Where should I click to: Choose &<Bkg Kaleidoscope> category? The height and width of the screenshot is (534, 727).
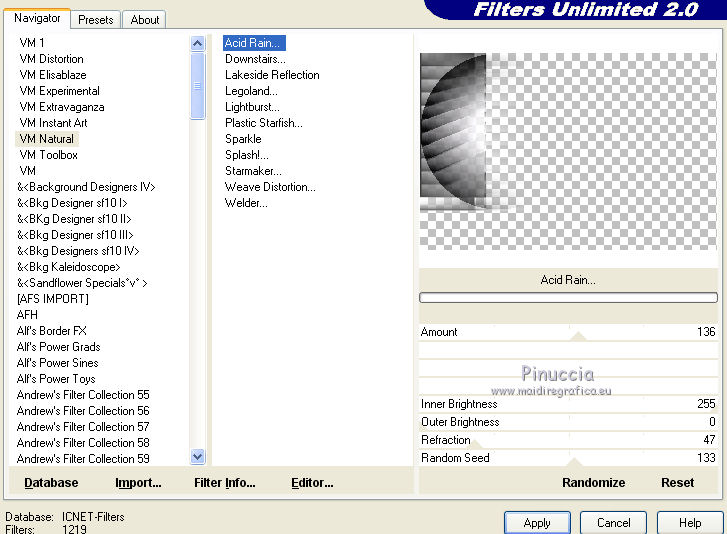(x=69, y=267)
